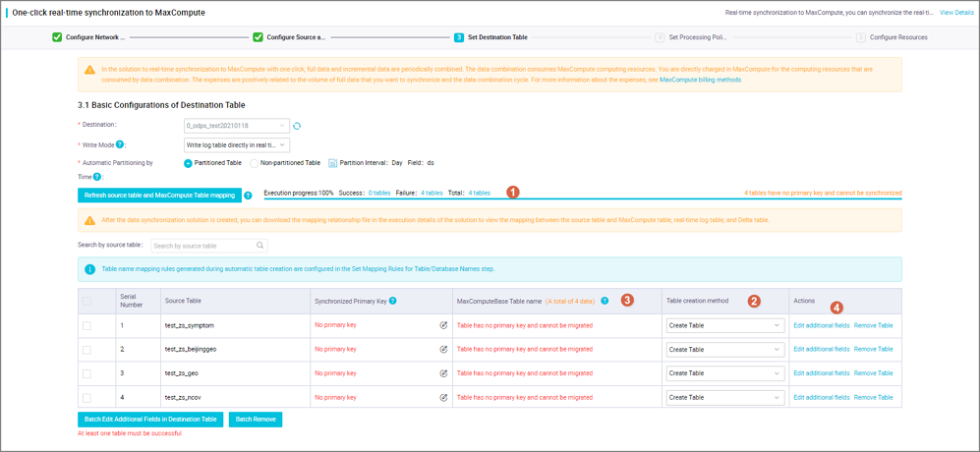Screen dimensions: 980x452
Task: Open Synchronized Primary Key help icon
Action: (393, 301)
